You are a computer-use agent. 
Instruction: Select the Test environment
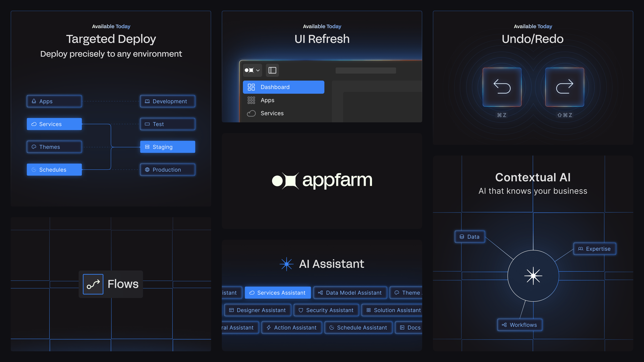click(x=168, y=124)
